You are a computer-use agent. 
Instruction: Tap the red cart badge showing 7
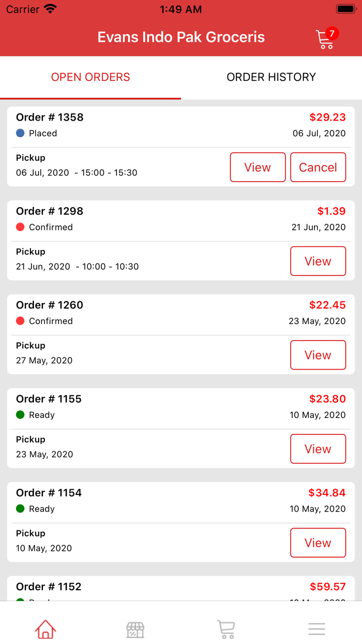point(332,34)
